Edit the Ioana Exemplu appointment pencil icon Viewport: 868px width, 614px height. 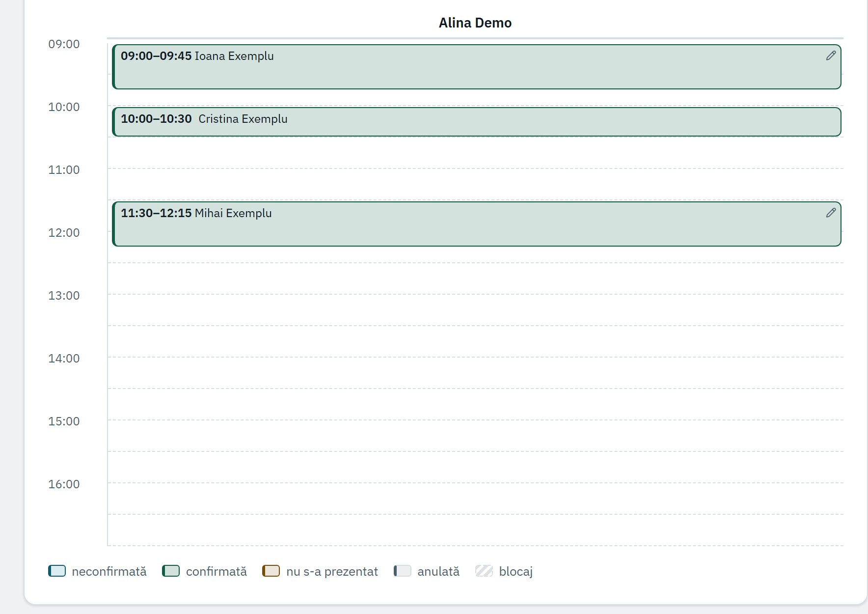(831, 56)
